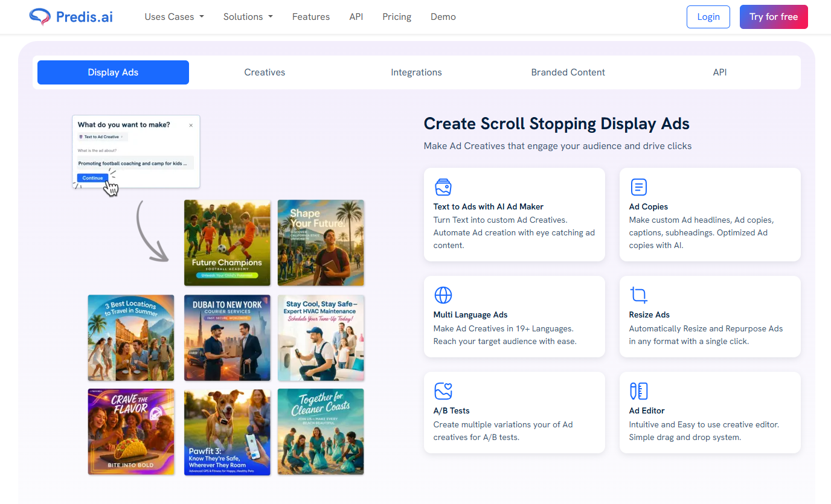This screenshot has height=504, width=831.
Task: Go to the Pricing page
Action: tap(397, 17)
